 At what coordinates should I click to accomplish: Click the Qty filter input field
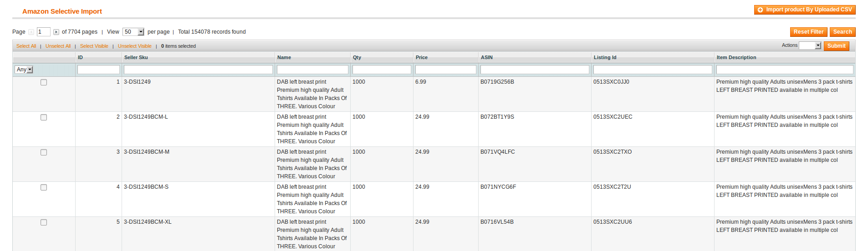click(x=382, y=70)
